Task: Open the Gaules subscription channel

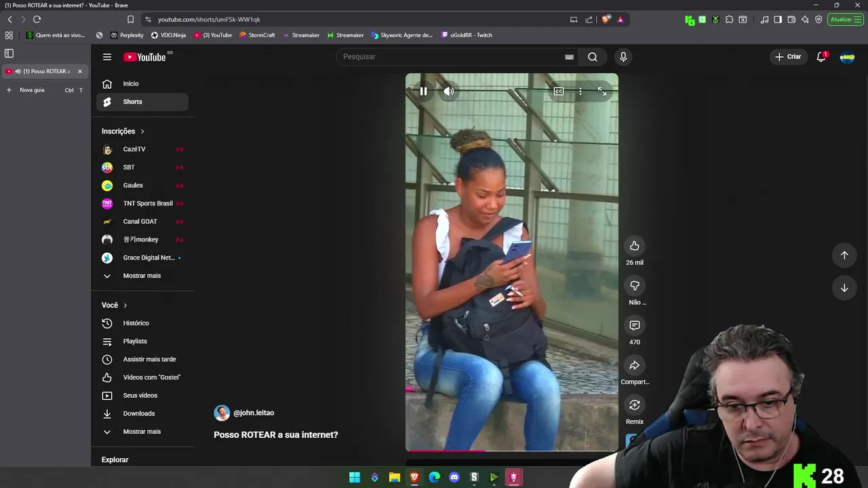Action: [x=142, y=185]
